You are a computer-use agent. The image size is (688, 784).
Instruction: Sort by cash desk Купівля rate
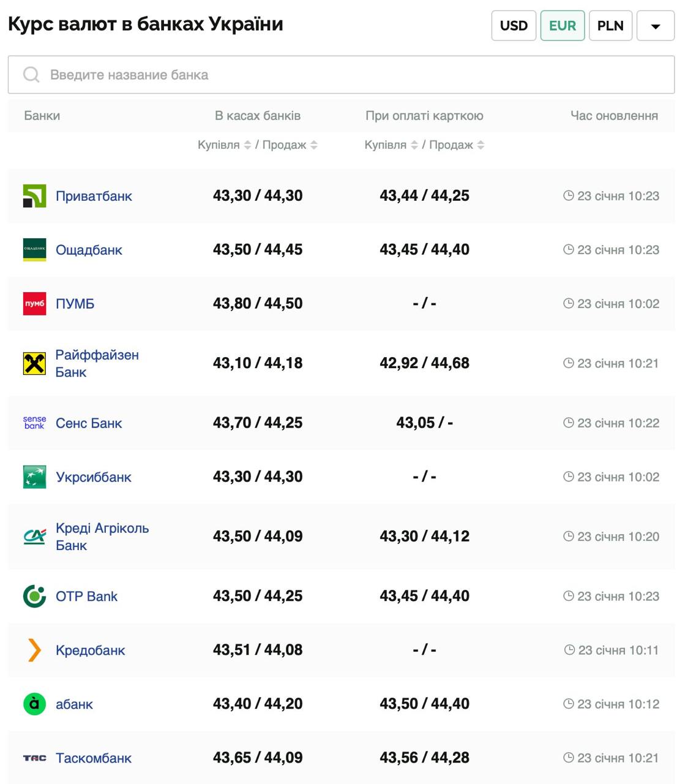pos(247,145)
